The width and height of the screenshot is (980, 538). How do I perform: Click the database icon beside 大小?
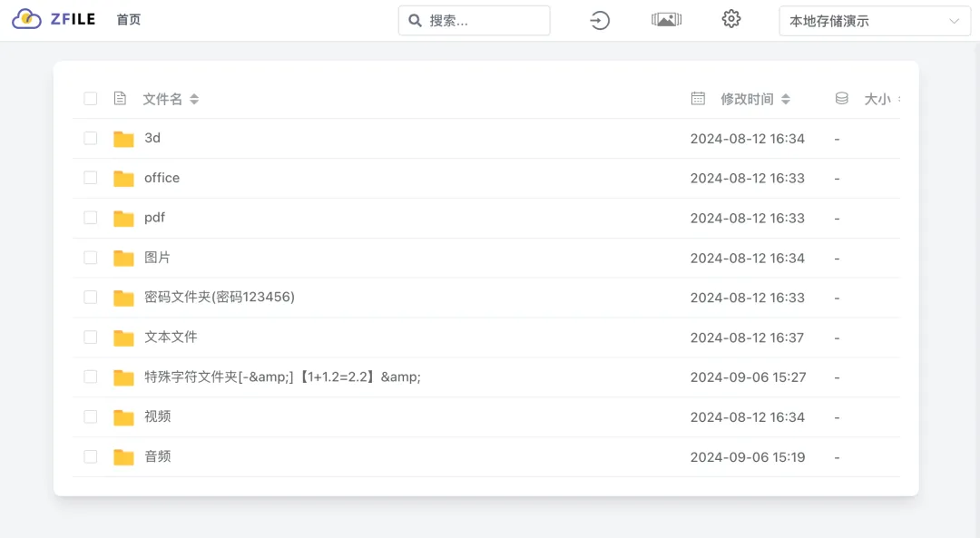pos(842,99)
